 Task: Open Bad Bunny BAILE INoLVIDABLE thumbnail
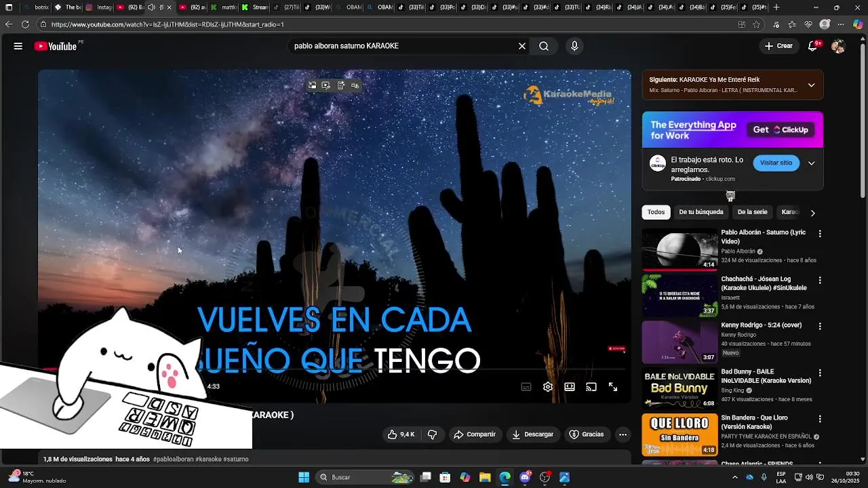point(679,388)
